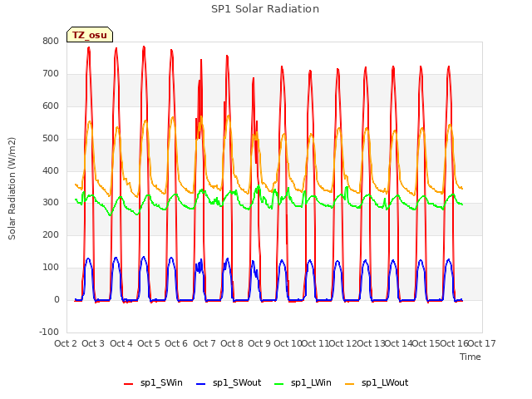
Task: Click the TZ_osu annotation label
Action: [x=90, y=35]
